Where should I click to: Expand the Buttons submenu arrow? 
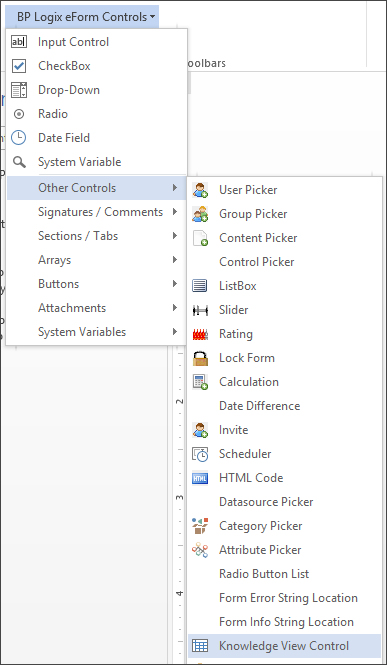pos(175,284)
